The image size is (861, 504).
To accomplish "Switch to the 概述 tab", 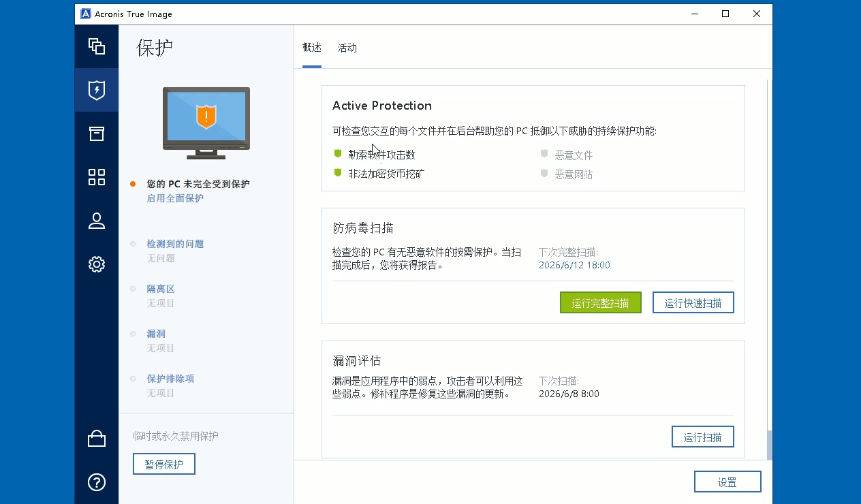I will point(312,48).
